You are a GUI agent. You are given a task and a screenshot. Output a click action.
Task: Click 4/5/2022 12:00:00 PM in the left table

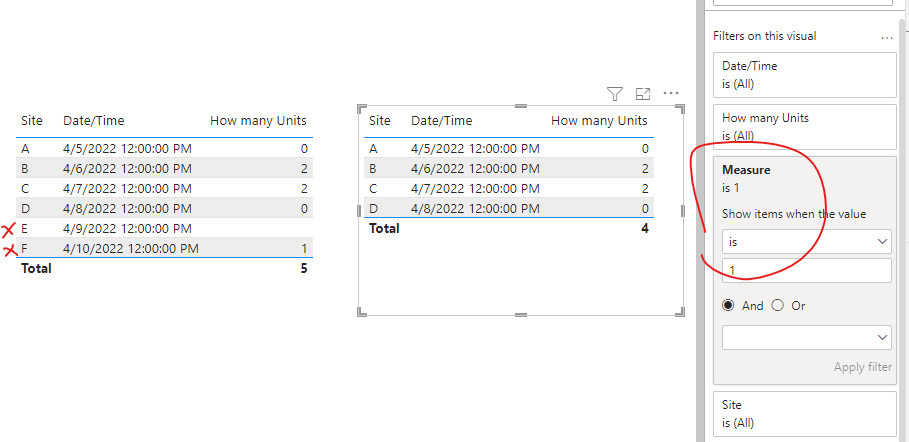coord(128,149)
